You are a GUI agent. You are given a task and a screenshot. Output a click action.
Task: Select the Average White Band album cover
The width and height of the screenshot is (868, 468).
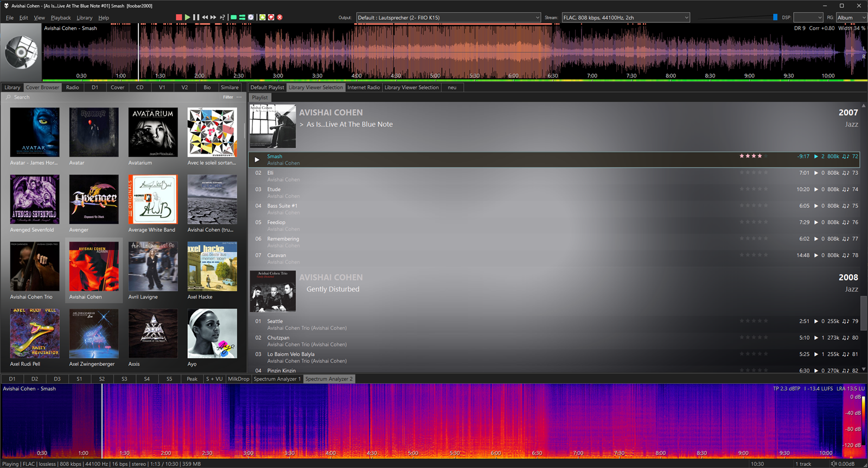coord(153,199)
